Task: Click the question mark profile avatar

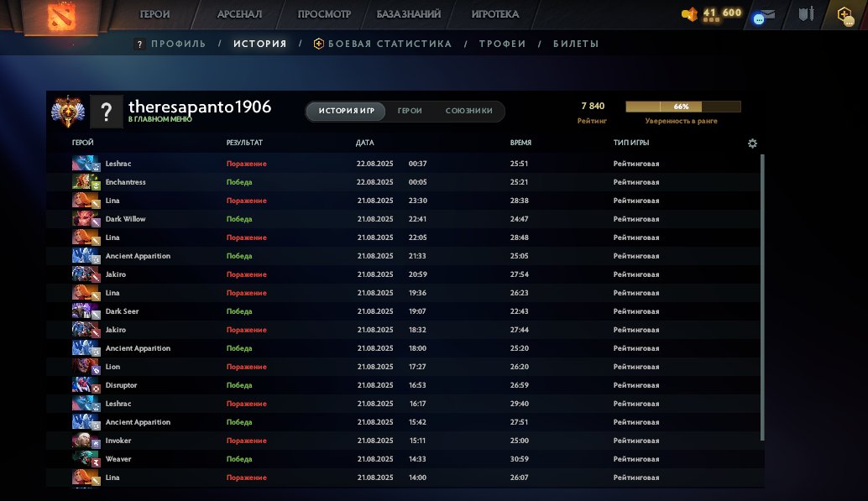Action: tap(107, 112)
